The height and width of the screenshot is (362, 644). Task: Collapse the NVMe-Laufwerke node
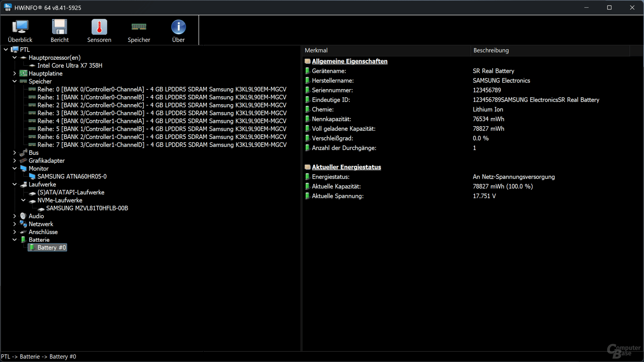23,200
